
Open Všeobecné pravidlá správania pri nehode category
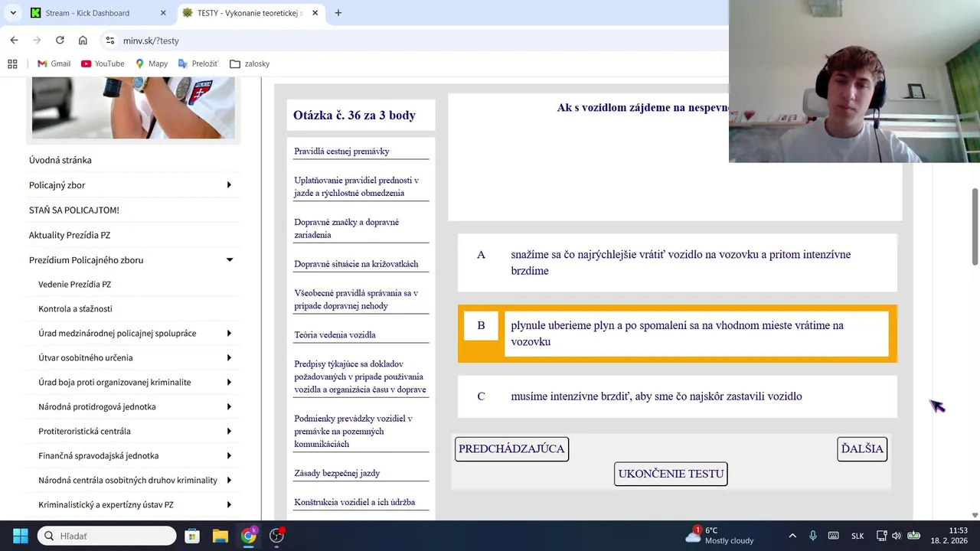click(x=356, y=299)
